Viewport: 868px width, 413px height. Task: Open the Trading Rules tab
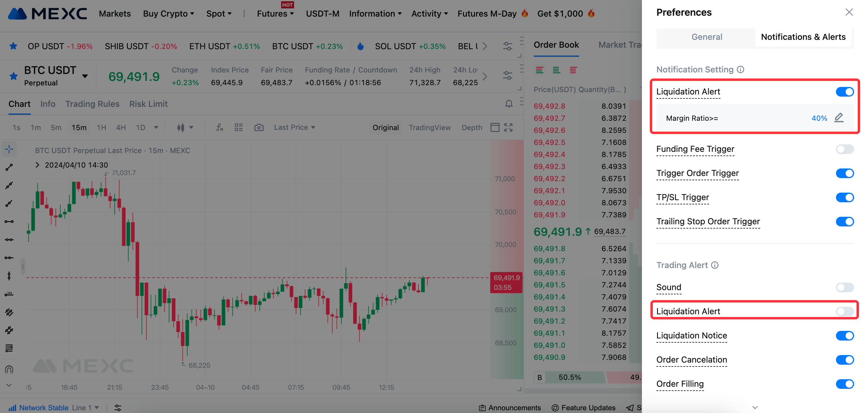92,104
